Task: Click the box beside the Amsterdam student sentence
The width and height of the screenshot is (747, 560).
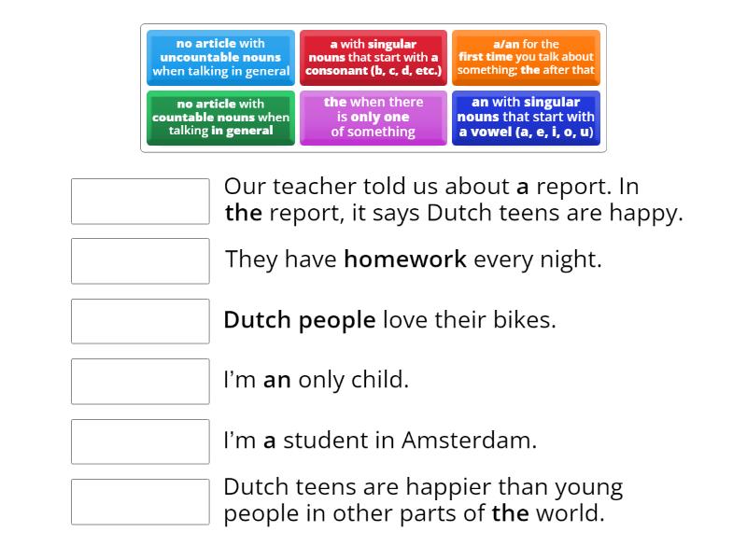Action: coord(140,441)
